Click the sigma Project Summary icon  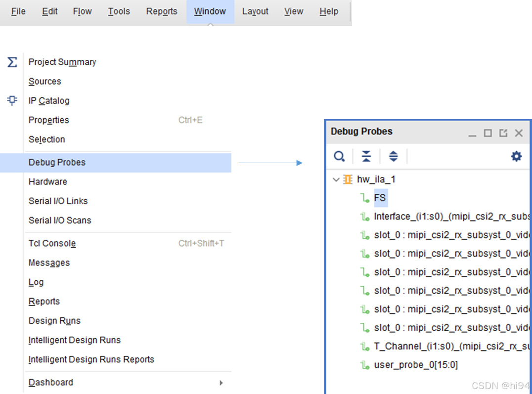coord(12,62)
